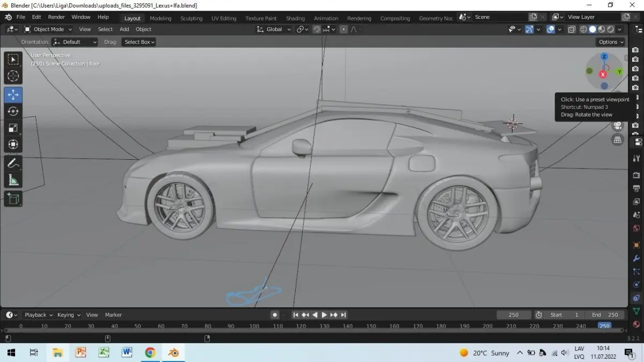Expand the Options dropdown

tap(611, 42)
